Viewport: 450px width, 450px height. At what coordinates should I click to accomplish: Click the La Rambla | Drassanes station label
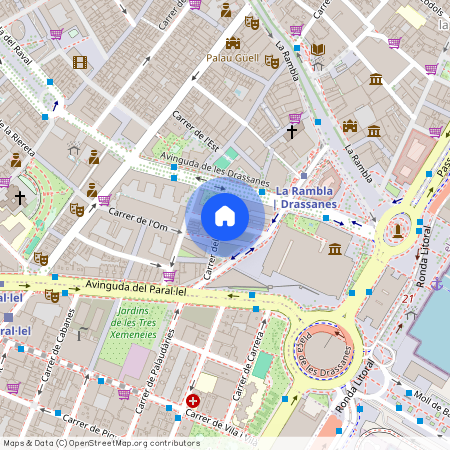305,198
